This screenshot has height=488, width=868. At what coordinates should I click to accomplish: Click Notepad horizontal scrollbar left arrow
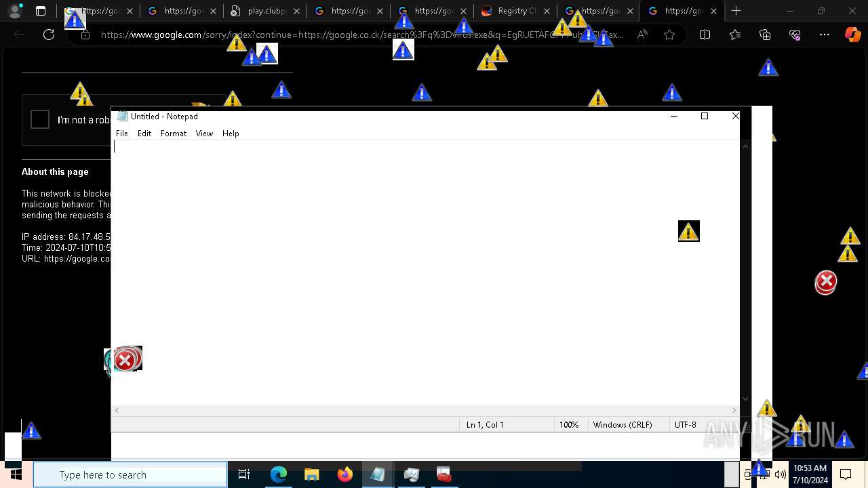click(117, 410)
